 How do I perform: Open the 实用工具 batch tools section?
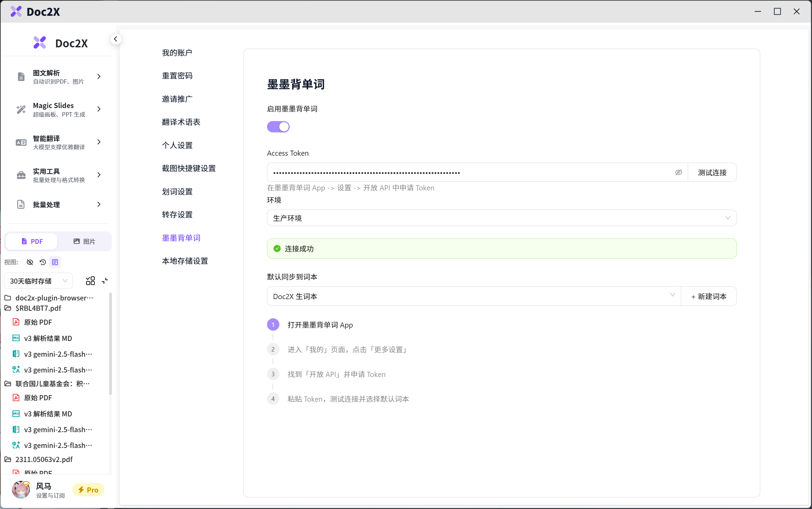[x=58, y=175]
